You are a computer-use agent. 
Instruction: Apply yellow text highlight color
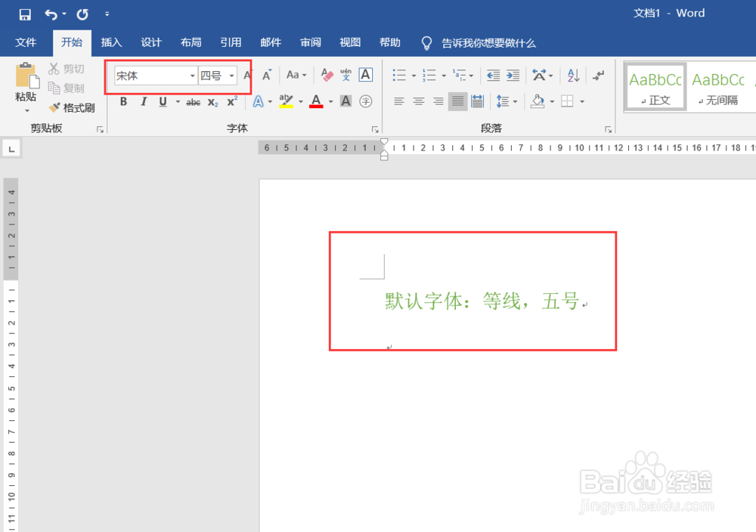coord(286,101)
